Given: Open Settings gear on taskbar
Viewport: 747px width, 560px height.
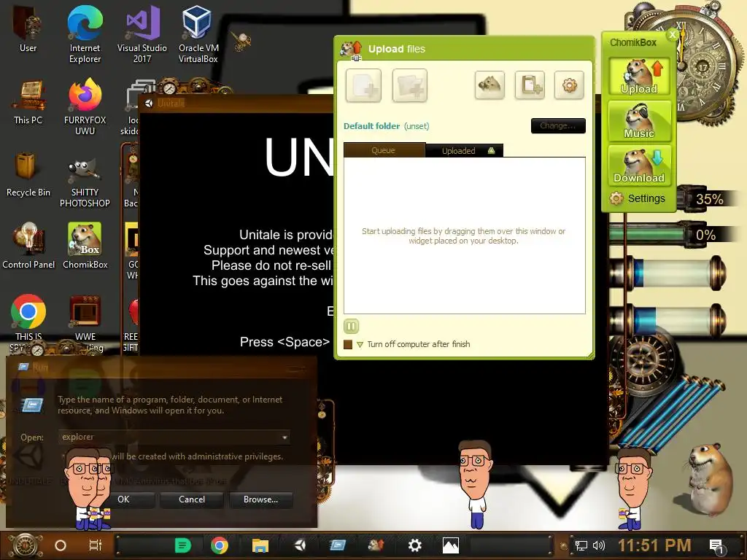Looking at the screenshot, I should point(415,545).
